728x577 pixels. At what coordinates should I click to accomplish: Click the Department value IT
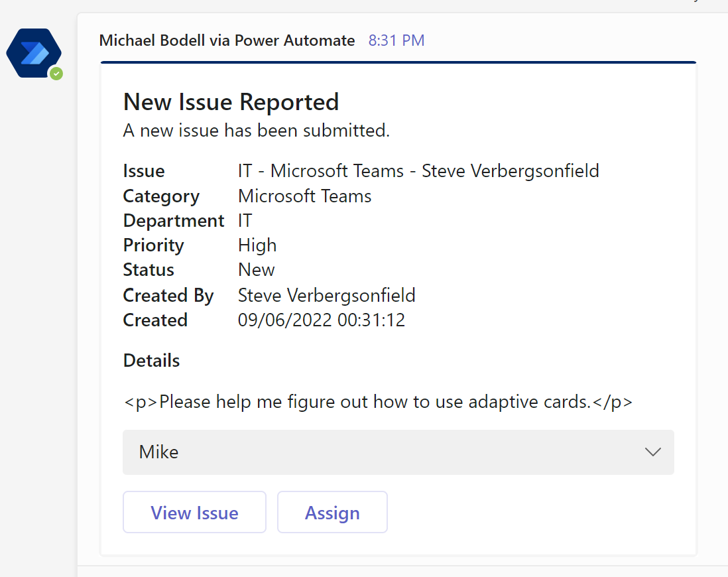pyautogui.click(x=245, y=221)
